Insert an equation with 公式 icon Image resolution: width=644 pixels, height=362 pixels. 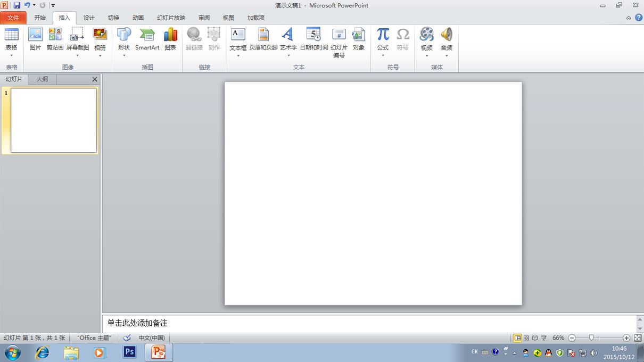point(383,35)
